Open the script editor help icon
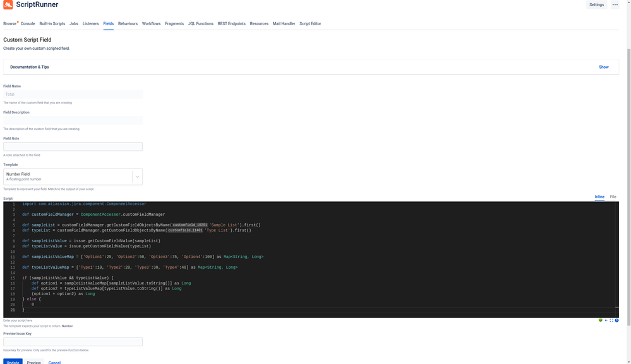 tap(616, 320)
